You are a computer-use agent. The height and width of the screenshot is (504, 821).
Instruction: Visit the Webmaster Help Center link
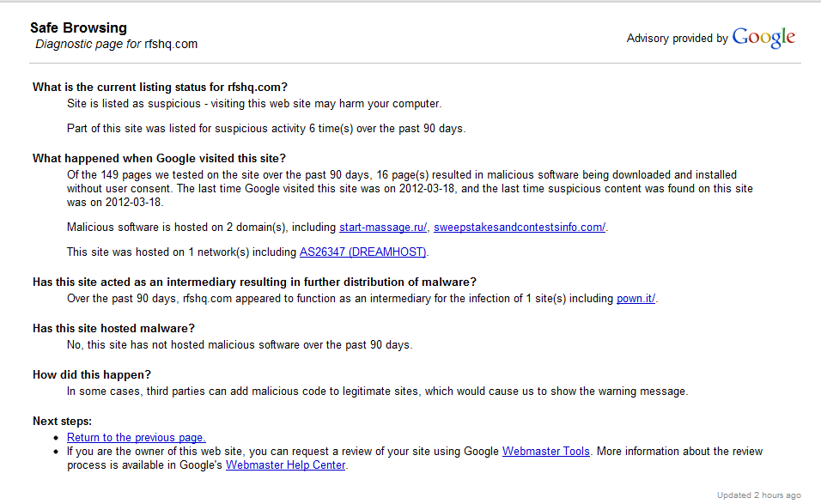pos(285,465)
